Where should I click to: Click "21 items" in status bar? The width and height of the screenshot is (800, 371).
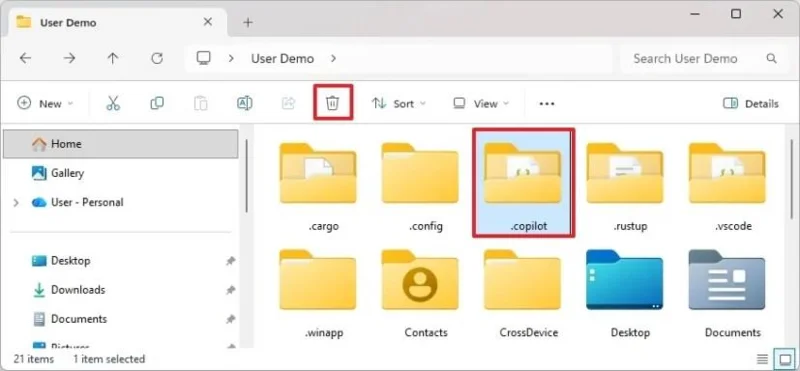coord(34,359)
